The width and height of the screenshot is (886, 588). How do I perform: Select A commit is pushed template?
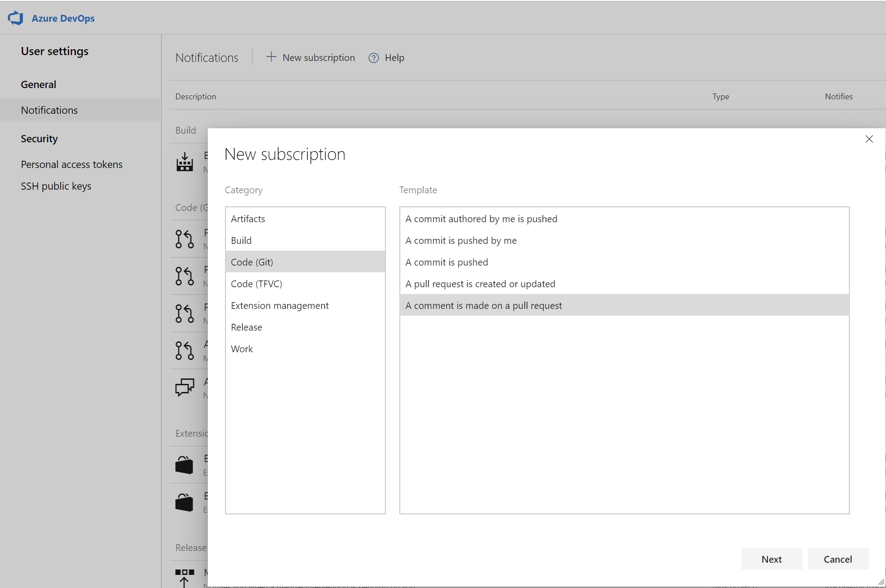pyautogui.click(x=446, y=261)
